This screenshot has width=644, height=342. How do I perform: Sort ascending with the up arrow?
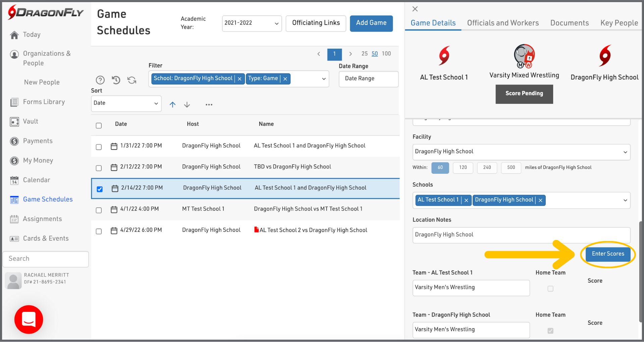172,105
